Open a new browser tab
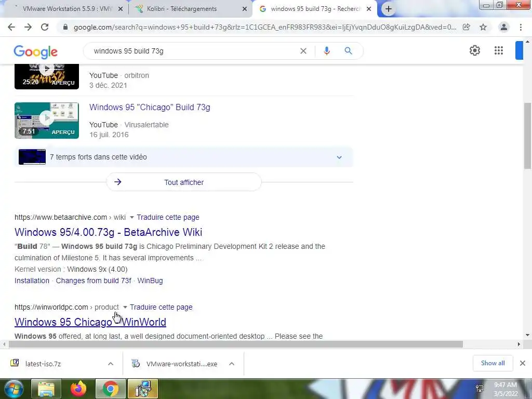 coord(389,9)
